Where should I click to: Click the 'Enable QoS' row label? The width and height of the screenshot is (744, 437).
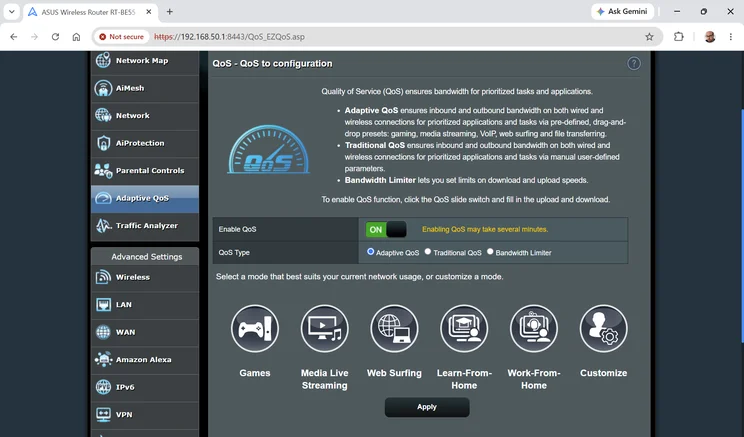(x=237, y=230)
